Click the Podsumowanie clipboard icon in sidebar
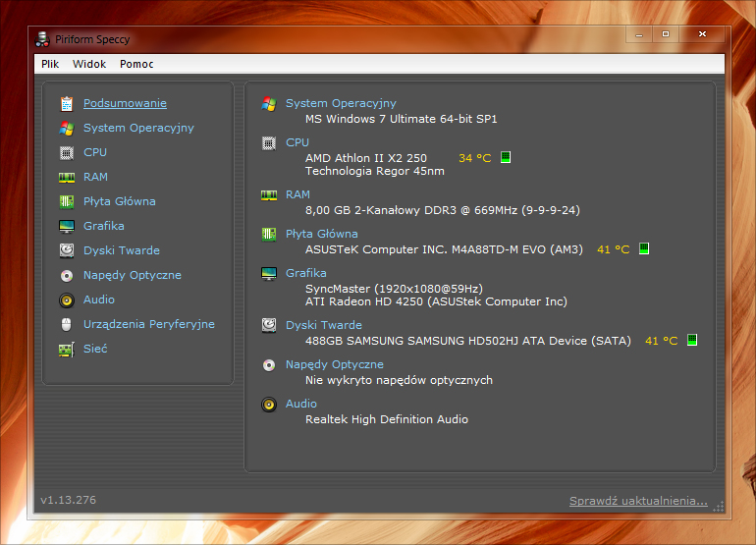 point(67,104)
